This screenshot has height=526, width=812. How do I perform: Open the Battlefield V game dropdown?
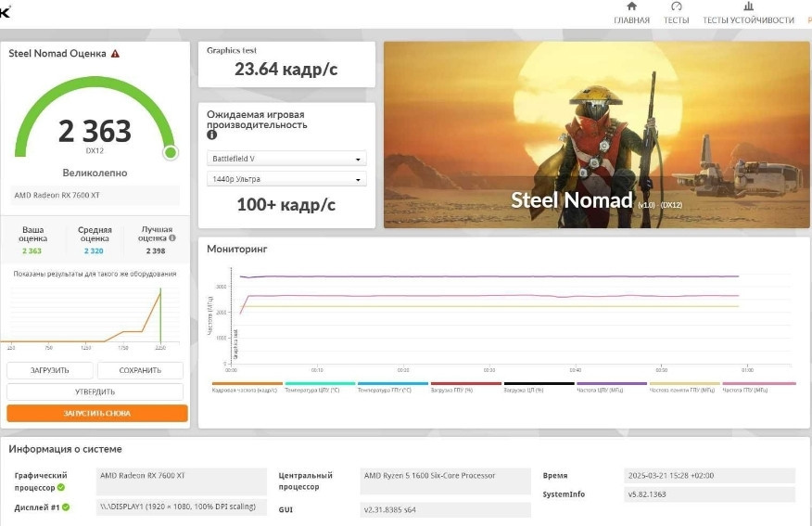pos(286,159)
